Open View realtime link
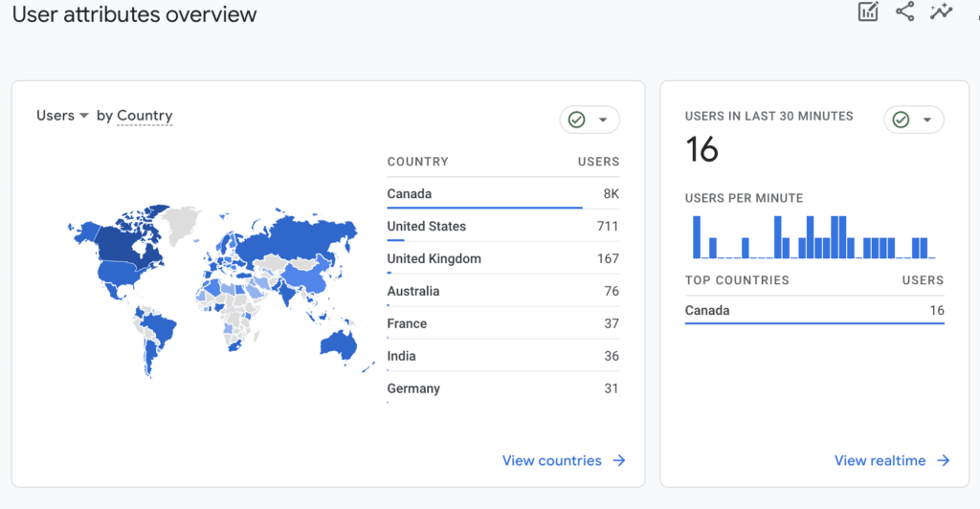This screenshot has width=980, height=509. (880, 460)
